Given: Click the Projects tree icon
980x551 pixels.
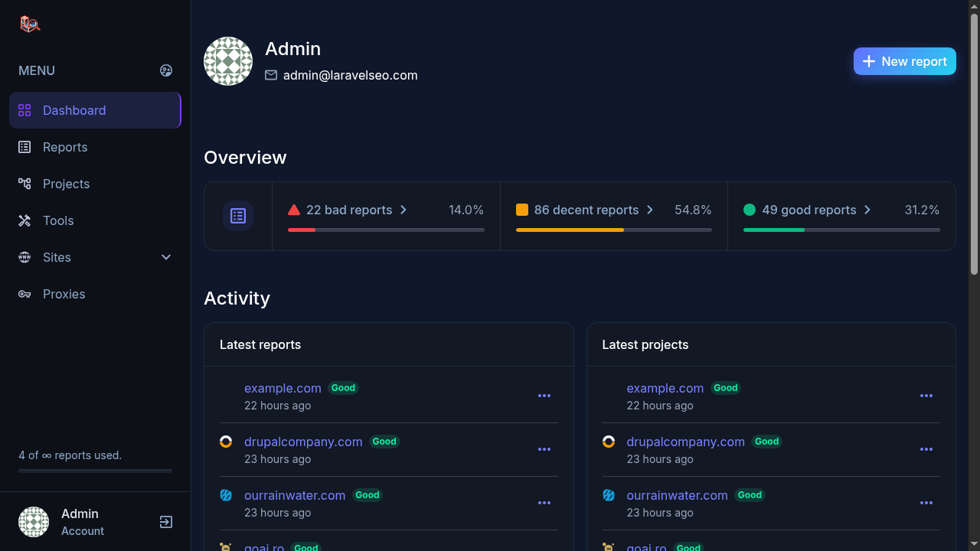Looking at the screenshot, I should (24, 184).
